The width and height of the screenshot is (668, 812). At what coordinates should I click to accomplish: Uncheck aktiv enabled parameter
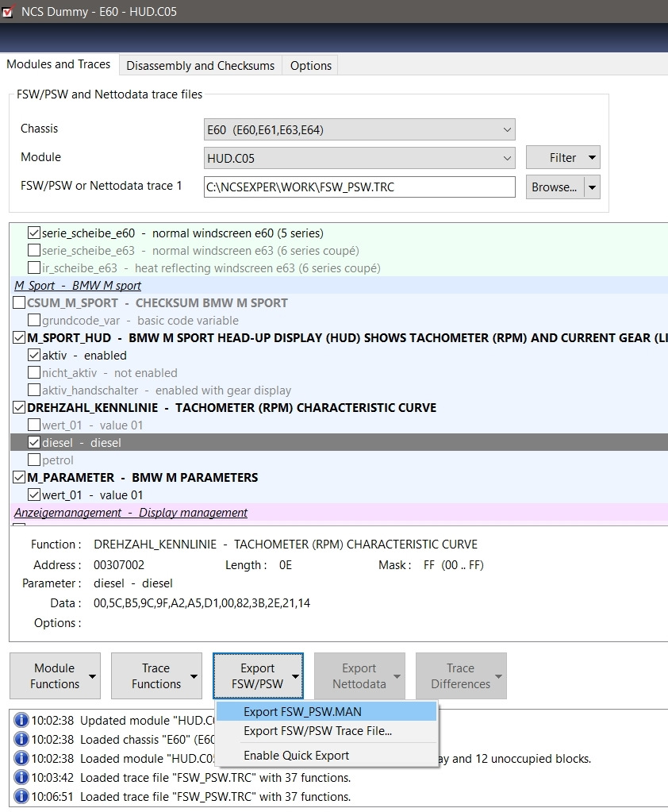(x=34, y=356)
